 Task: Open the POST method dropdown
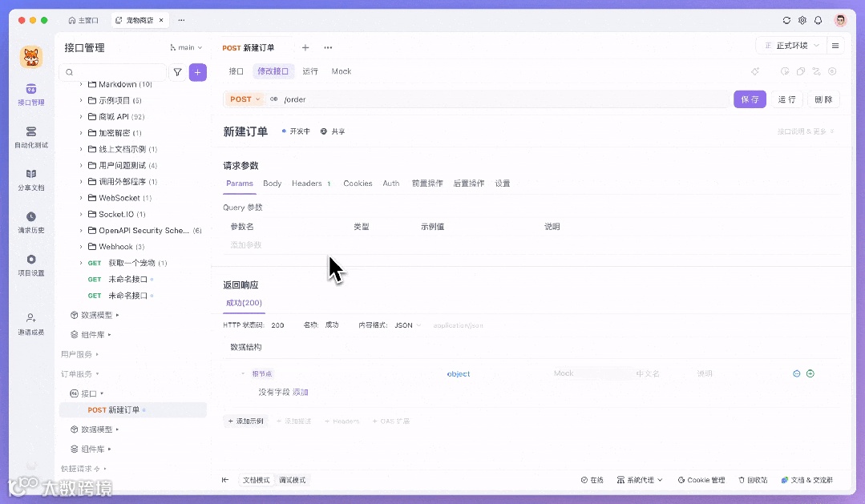click(245, 99)
